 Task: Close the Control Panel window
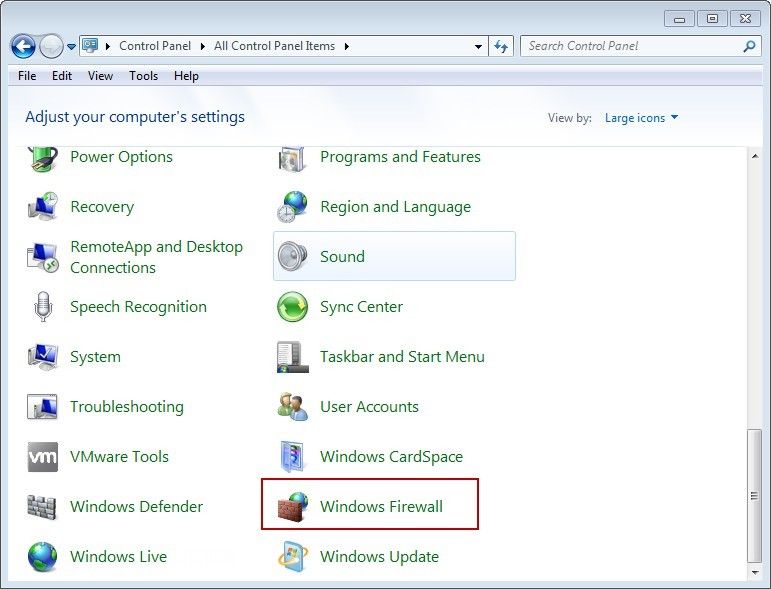point(745,19)
